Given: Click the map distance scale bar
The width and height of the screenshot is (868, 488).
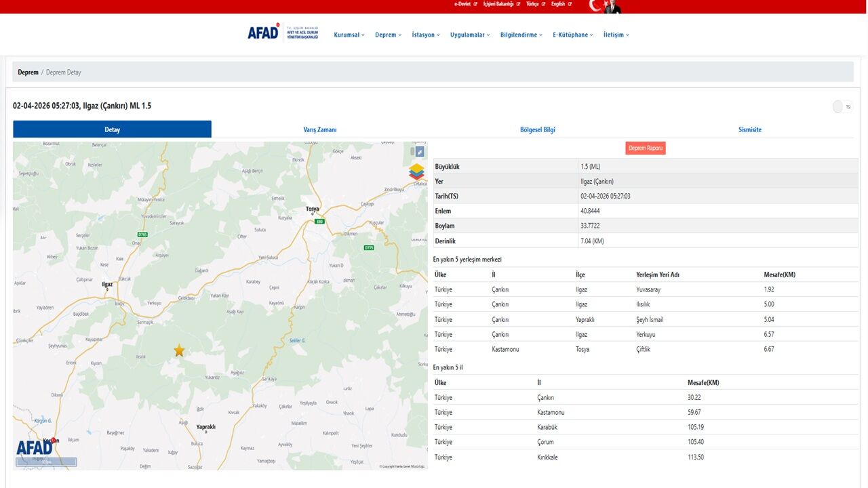Looking at the screenshot, I should tap(45, 462).
